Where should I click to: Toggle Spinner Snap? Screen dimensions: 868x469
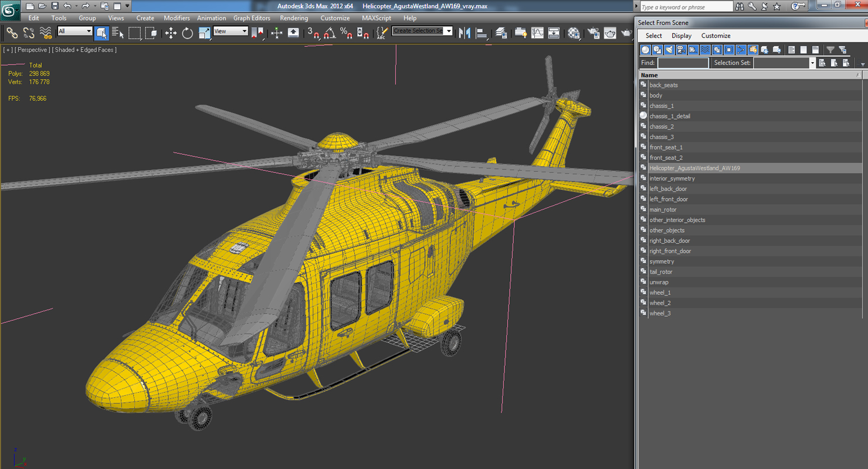[x=363, y=33]
